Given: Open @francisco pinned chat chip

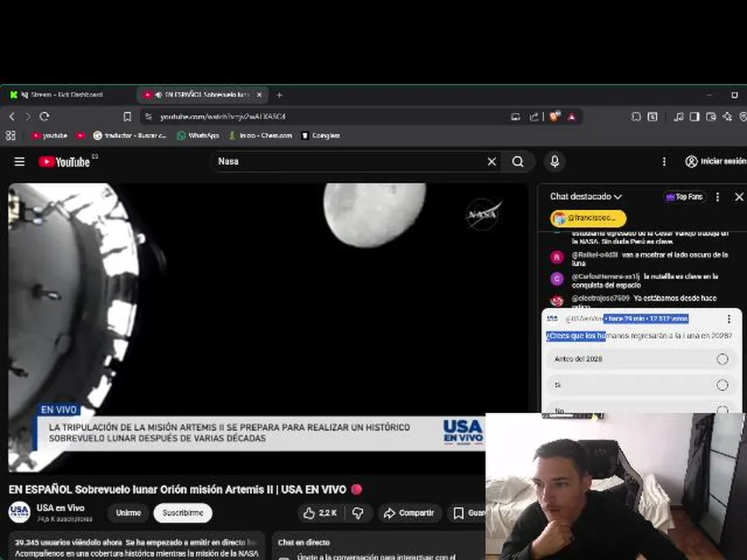Looking at the screenshot, I should point(588,218).
